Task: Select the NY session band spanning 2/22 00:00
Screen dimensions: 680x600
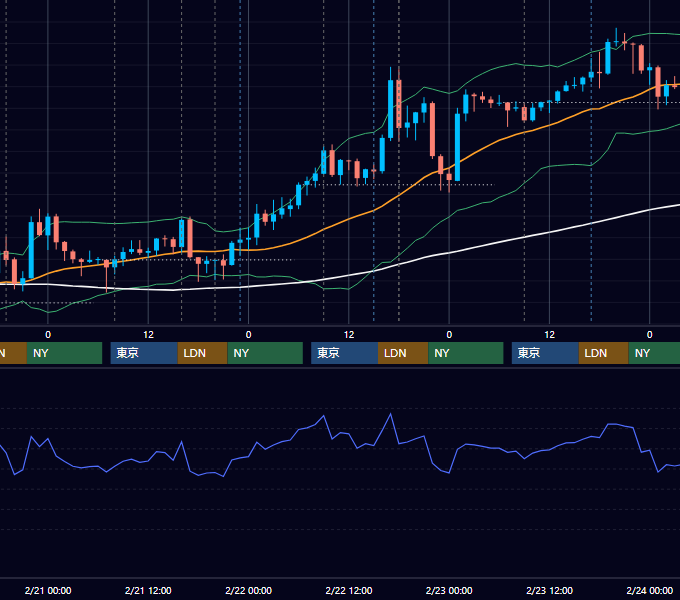Action: [x=265, y=353]
